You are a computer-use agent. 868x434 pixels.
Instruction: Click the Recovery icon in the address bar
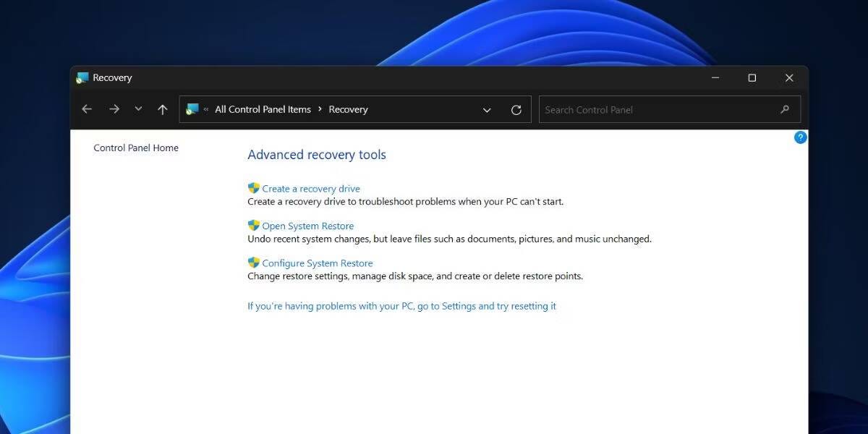click(x=192, y=109)
